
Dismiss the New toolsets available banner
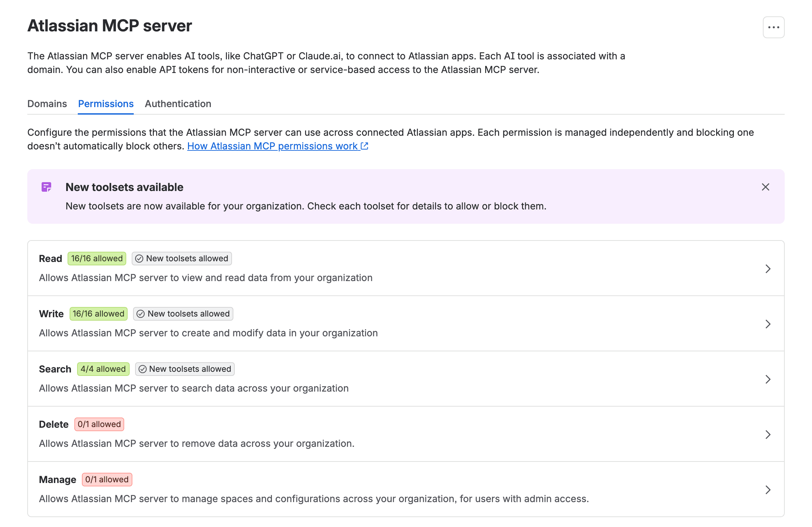click(x=765, y=187)
